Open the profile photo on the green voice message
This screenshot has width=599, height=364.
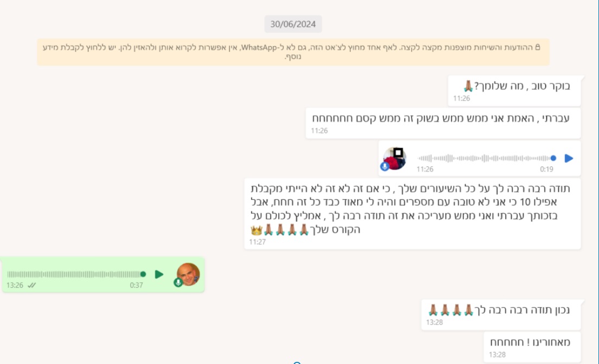(188, 274)
